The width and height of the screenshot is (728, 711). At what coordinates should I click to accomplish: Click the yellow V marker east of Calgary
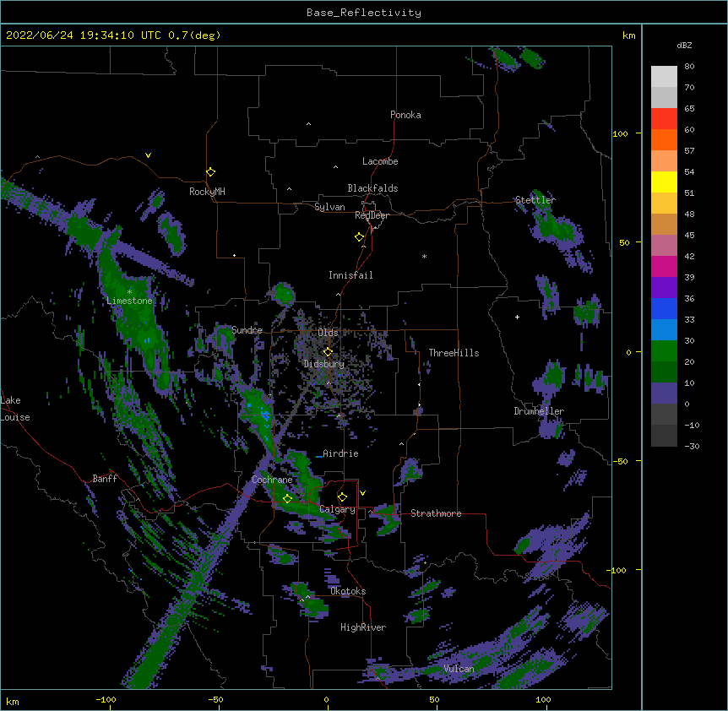point(362,493)
